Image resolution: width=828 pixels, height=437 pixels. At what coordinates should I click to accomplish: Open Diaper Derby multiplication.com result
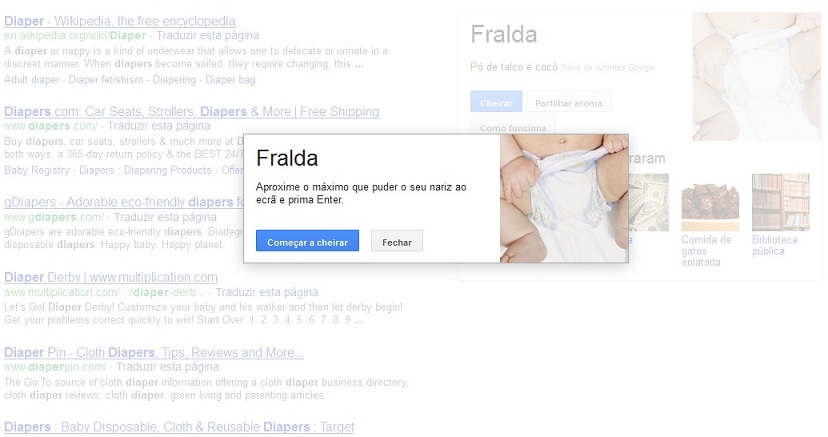111,277
